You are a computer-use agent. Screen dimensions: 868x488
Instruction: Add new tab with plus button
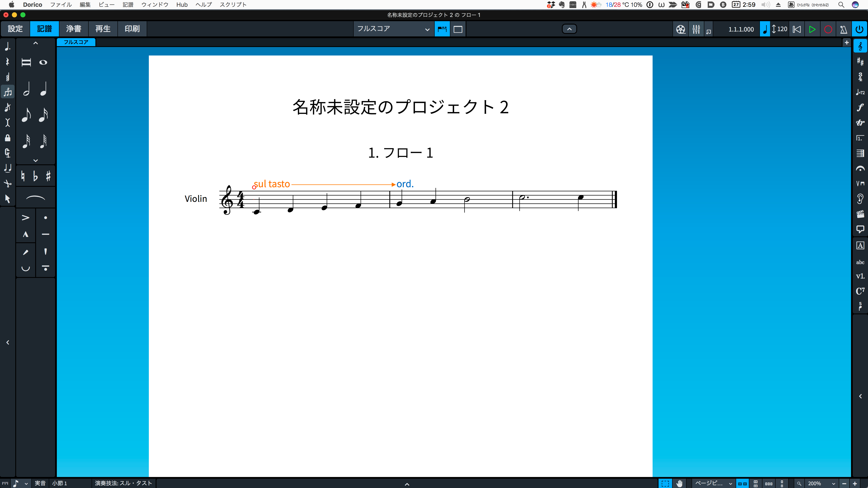point(846,42)
